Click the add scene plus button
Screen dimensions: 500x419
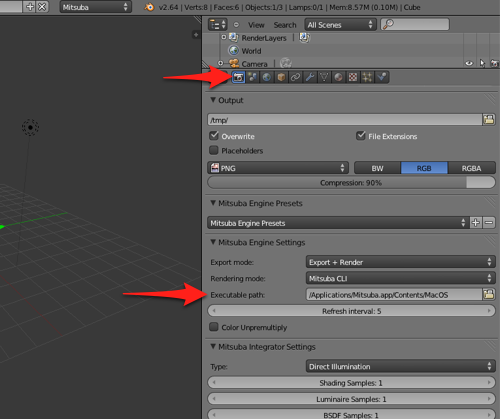pyautogui.click(x=30, y=7)
